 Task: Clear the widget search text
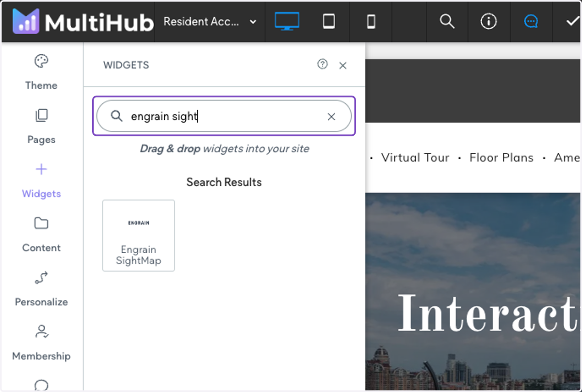(331, 116)
